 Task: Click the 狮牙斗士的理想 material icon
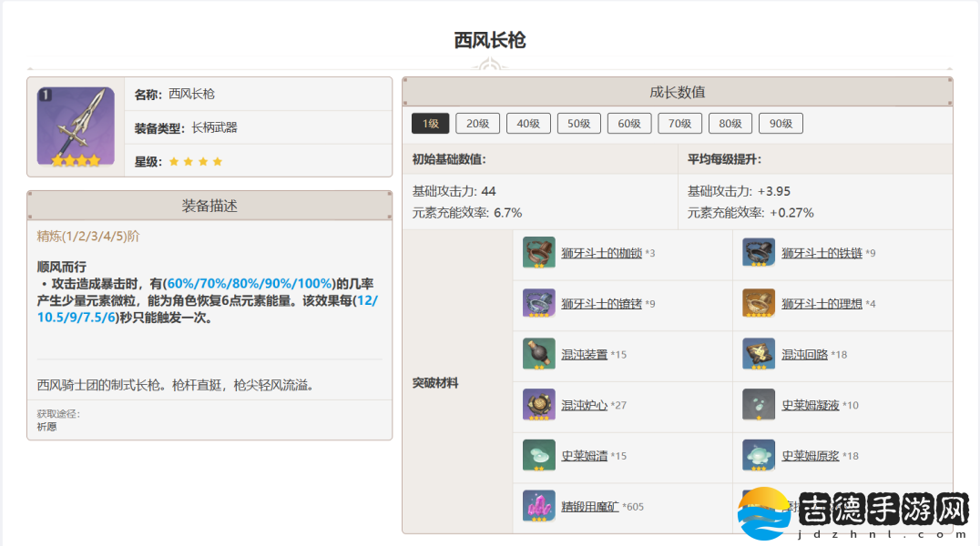[x=759, y=304]
